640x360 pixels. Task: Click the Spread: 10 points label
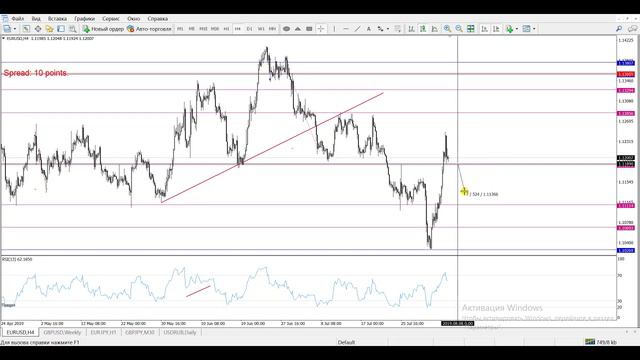pyautogui.click(x=35, y=73)
